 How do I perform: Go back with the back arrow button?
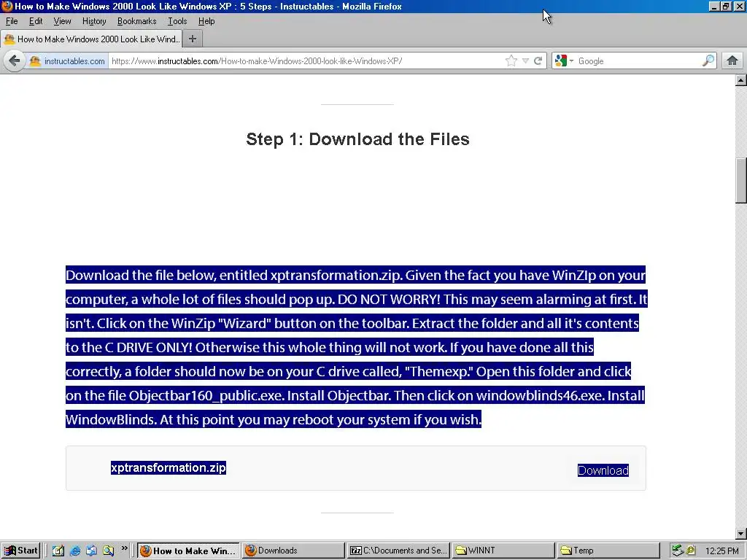tap(15, 61)
